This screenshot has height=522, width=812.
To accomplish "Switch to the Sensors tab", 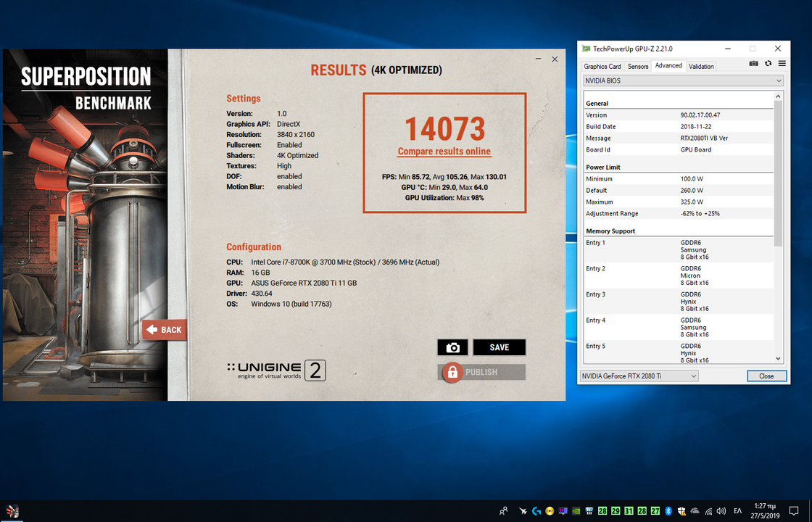I will pyautogui.click(x=637, y=66).
